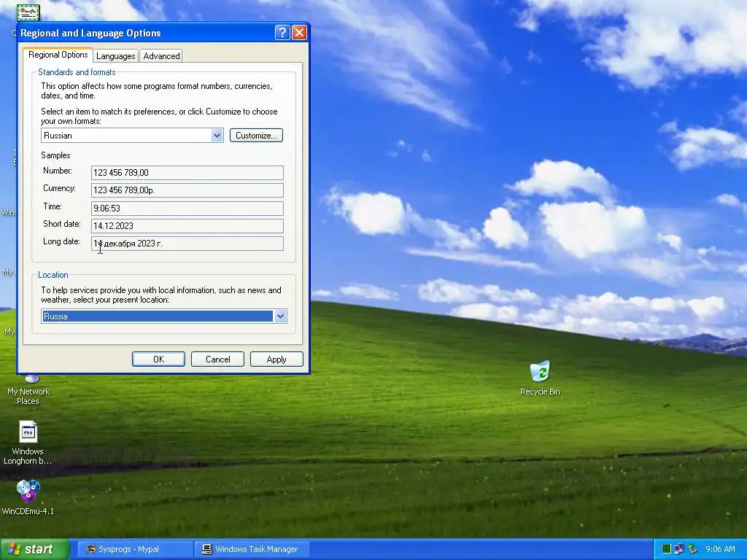Click the Short date sample 14.12.2023
This screenshot has height=560, width=747.
pyautogui.click(x=187, y=226)
